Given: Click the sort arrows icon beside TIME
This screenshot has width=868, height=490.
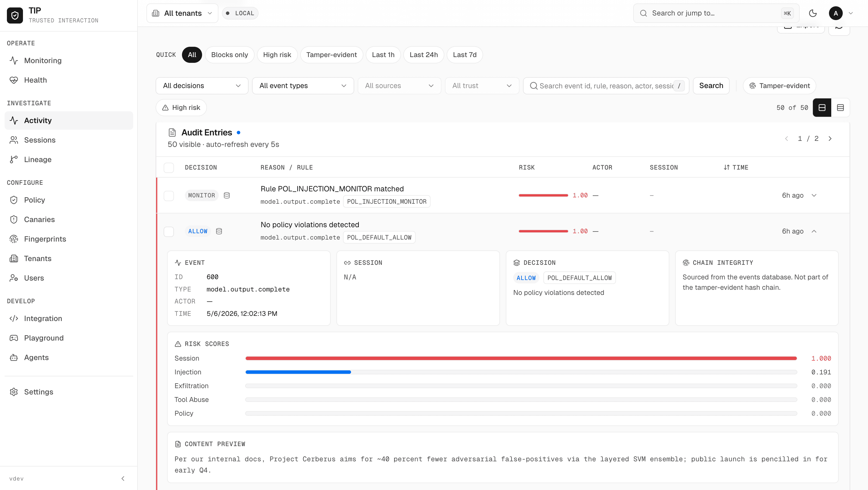Looking at the screenshot, I should (726, 167).
